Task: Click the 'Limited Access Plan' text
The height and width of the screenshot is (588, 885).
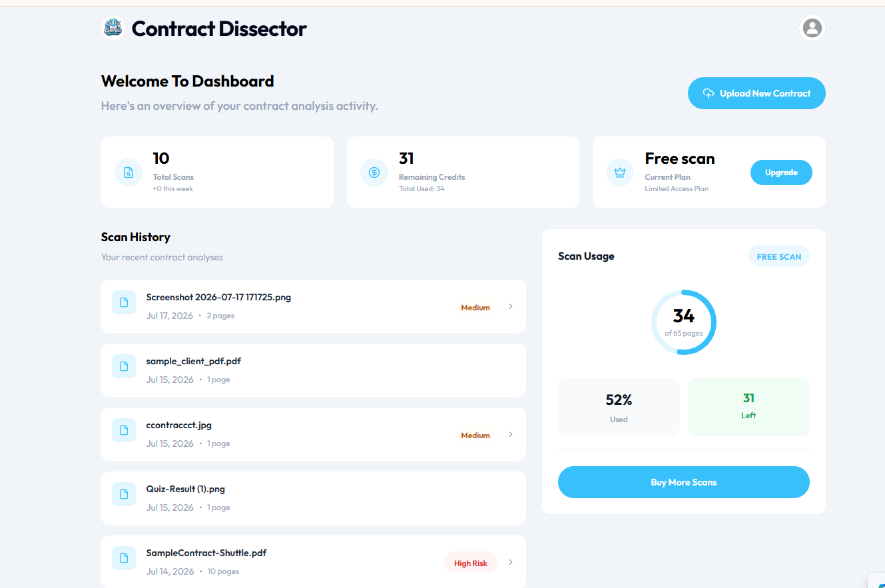Action: [677, 188]
